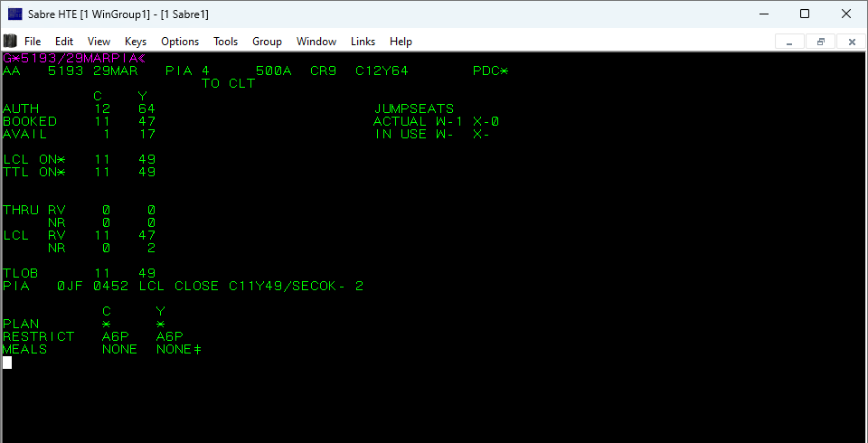The width and height of the screenshot is (868, 443).
Task: Close the Sabre HTE application window
Action: 845,14
